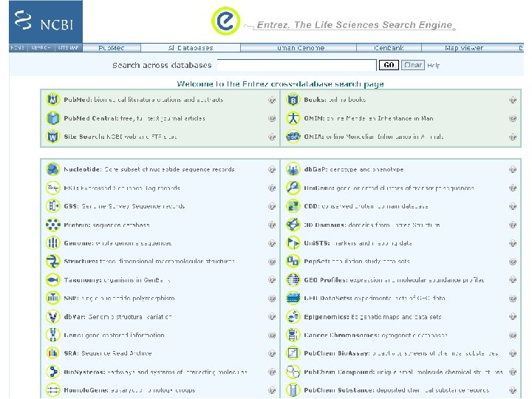
Task: Open the PubChem BioAssay icon
Action: pos(293,353)
